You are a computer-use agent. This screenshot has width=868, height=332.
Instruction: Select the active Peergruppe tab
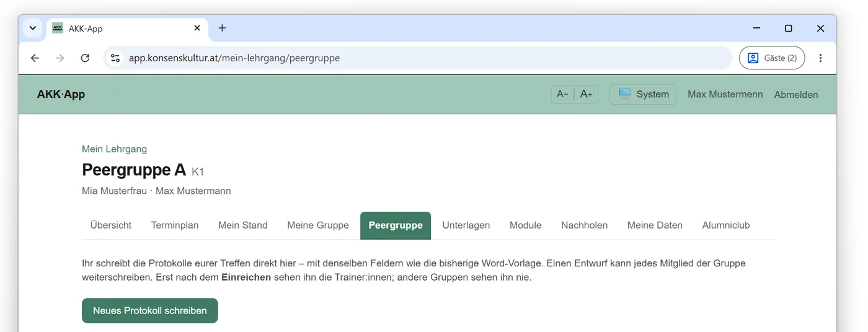[x=396, y=225]
